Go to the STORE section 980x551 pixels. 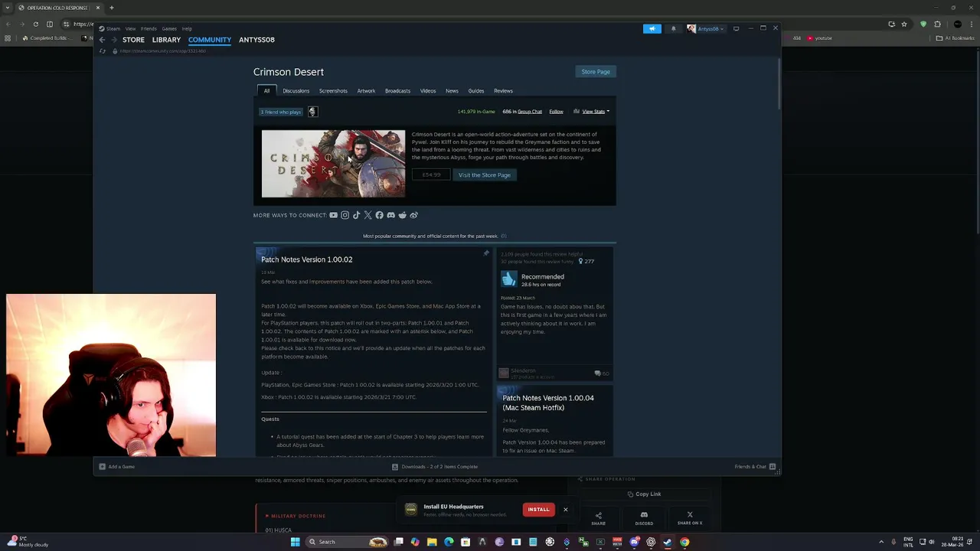pyautogui.click(x=133, y=40)
